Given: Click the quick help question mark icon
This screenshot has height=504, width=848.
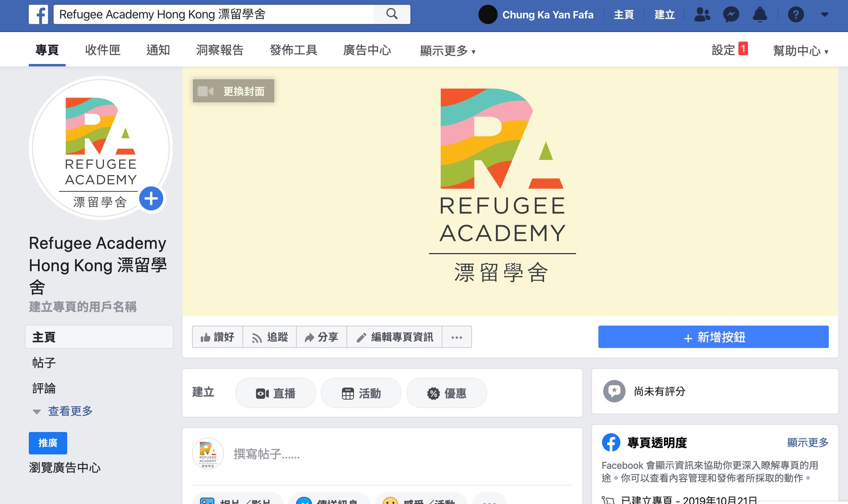Looking at the screenshot, I should coord(796,15).
